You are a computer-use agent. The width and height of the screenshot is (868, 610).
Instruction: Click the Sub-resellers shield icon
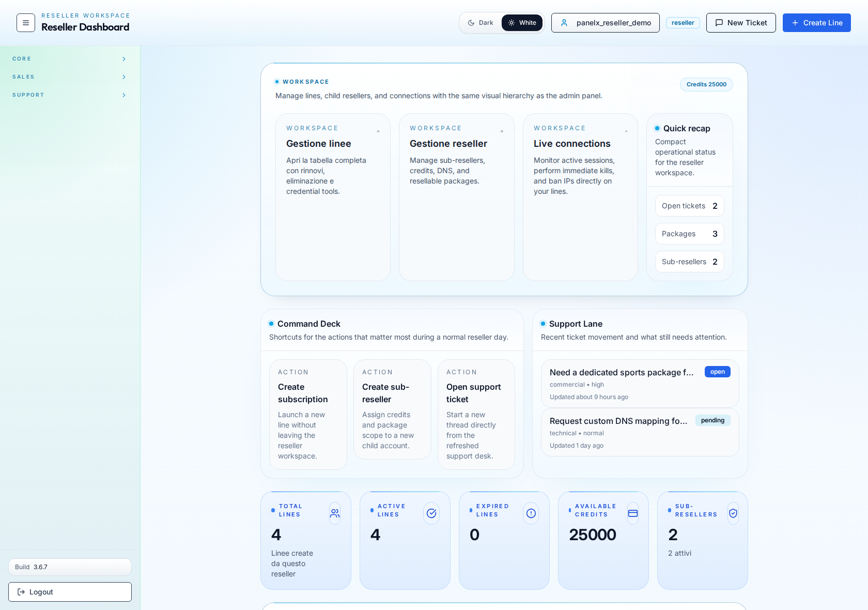(733, 513)
